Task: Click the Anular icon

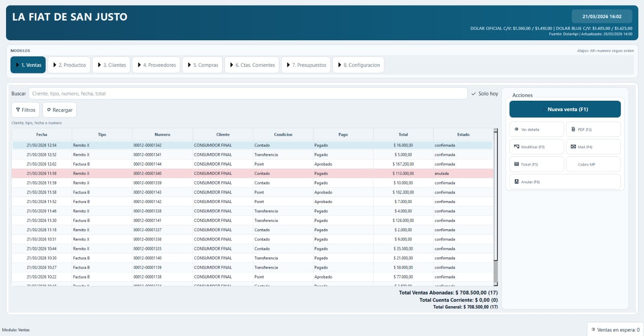Action: (x=516, y=182)
